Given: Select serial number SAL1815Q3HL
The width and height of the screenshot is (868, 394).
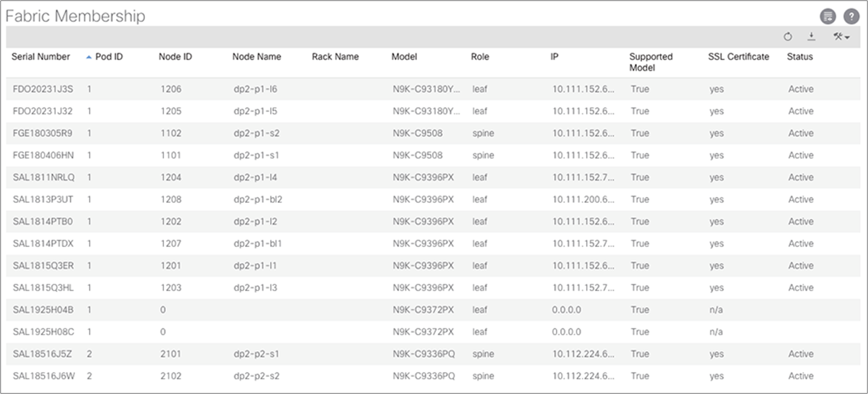Looking at the screenshot, I should (x=43, y=288).
